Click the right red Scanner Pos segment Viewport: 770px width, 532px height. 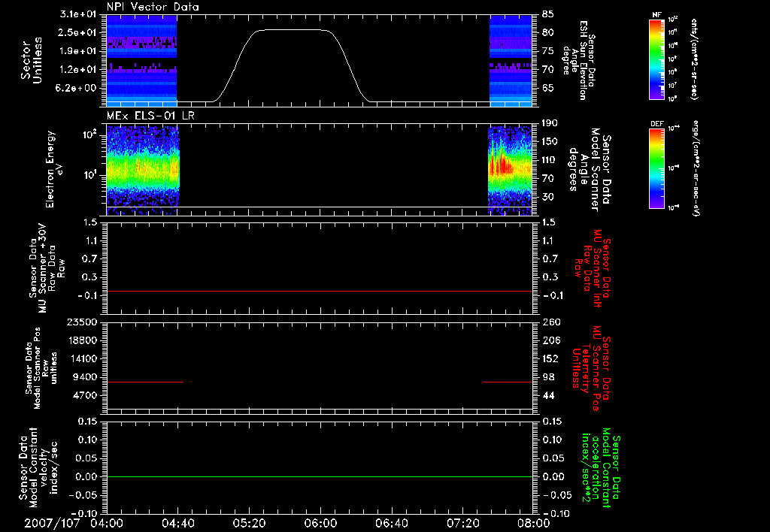[508, 382]
